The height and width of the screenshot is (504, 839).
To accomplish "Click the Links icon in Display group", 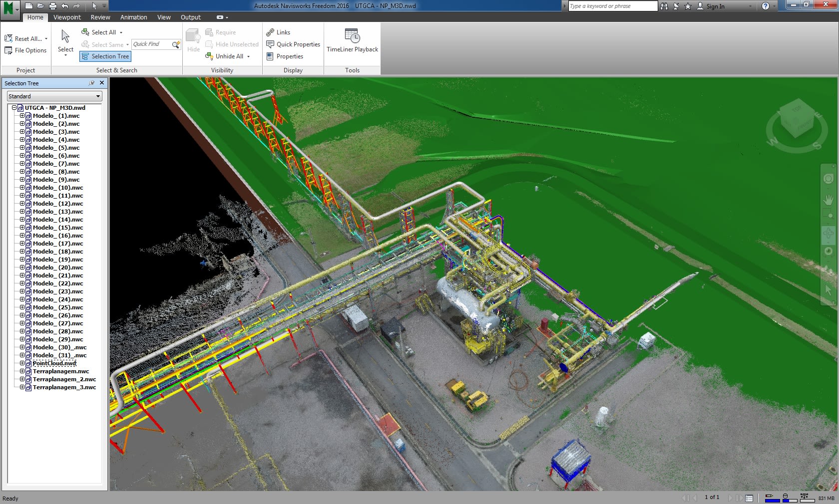I will click(x=278, y=32).
